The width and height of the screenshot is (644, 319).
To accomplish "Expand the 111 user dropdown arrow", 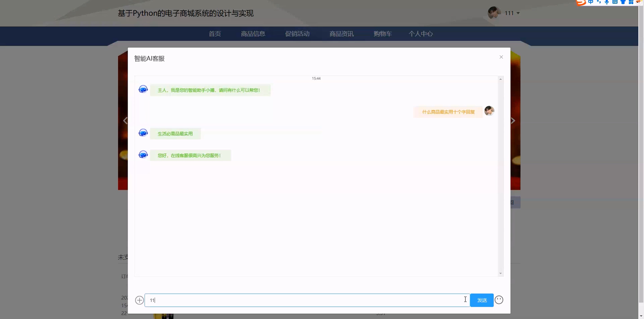I will [518, 13].
